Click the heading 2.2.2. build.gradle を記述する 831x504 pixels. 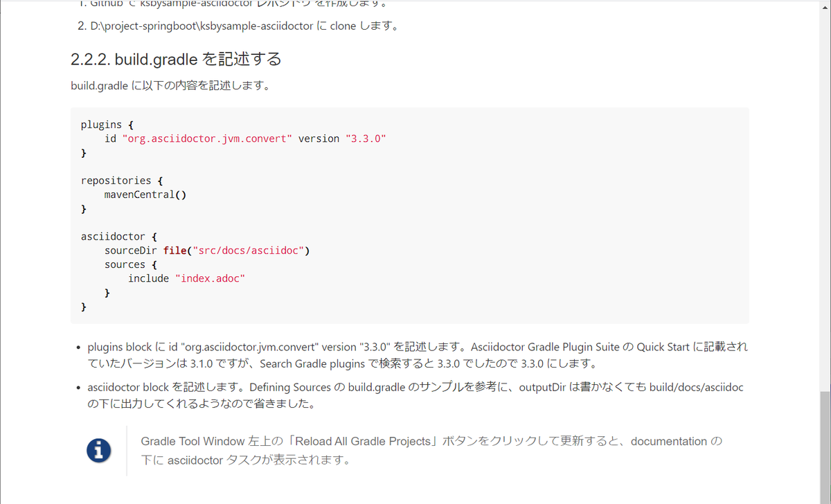pos(175,60)
